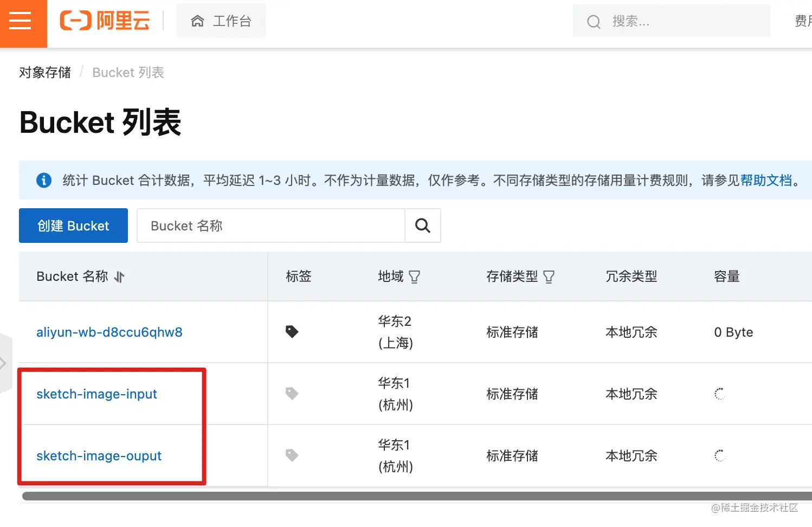
Task: Open the 工作台 workbench home button
Action: (x=221, y=21)
